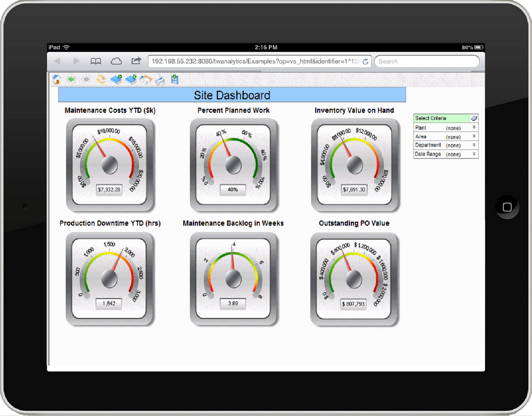The width and height of the screenshot is (532, 416).
Task: Open the Safari bookmarks book icon
Action: point(96,61)
